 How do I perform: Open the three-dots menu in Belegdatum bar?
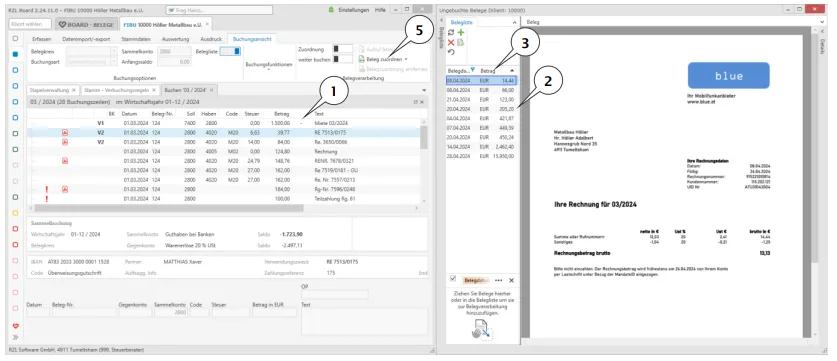[499, 280]
